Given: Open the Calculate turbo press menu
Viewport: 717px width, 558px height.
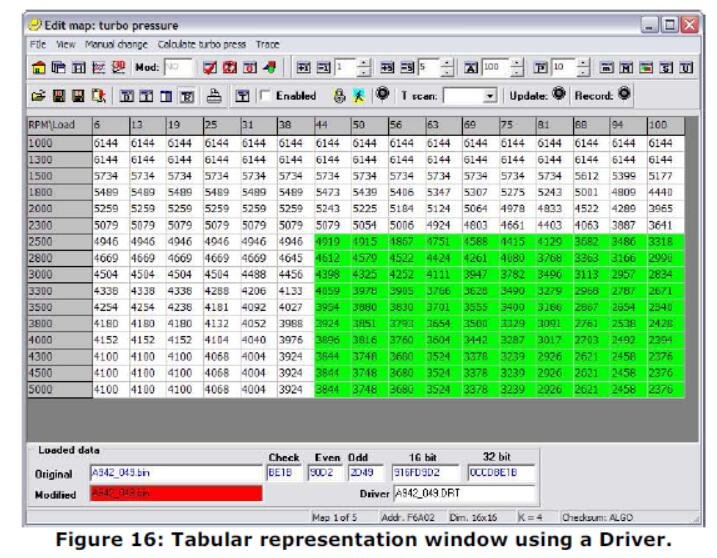Looking at the screenshot, I should pos(202,45).
